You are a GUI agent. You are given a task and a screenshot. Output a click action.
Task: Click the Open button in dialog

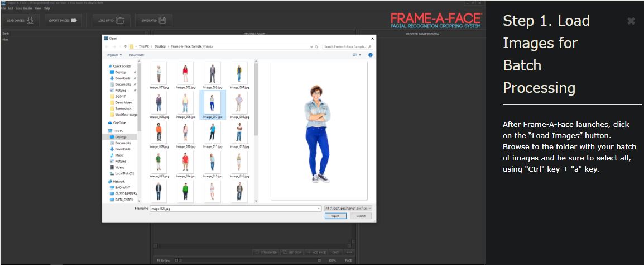[335, 216]
